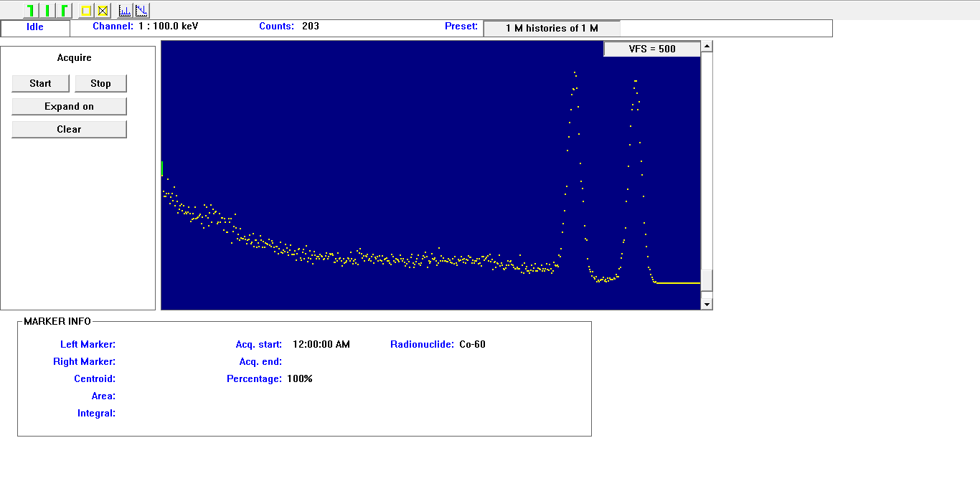Click the top of the second Co-60 peak

click(x=635, y=81)
